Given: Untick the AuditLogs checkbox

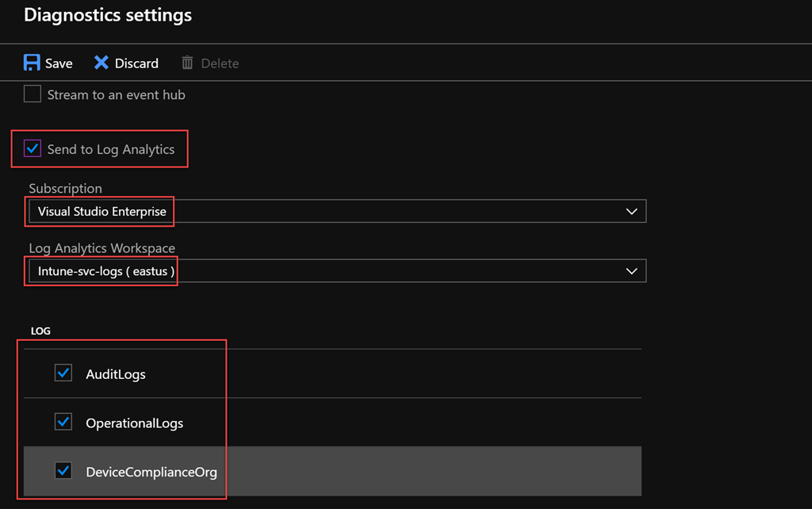Looking at the screenshot, I should (x=63, y=373).
